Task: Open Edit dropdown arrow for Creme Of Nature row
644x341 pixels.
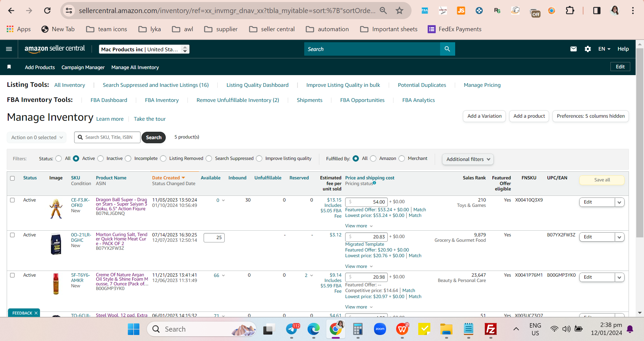Action: tap(620, 277)
